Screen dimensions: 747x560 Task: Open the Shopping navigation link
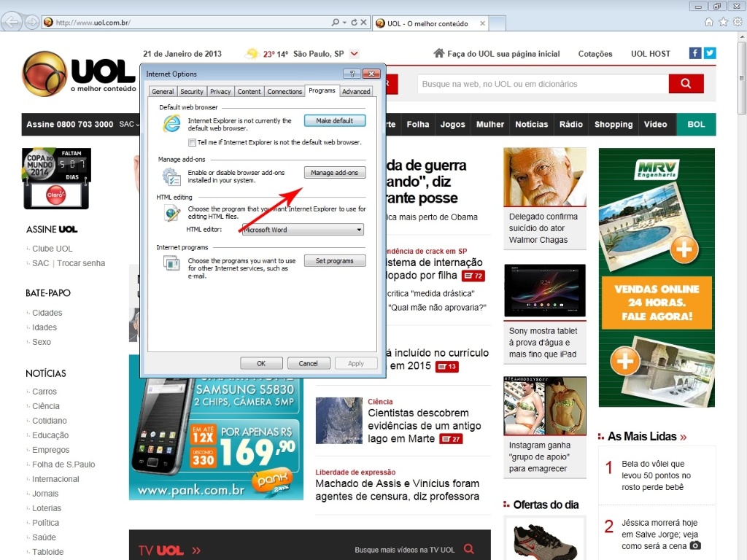coord(613,125)
